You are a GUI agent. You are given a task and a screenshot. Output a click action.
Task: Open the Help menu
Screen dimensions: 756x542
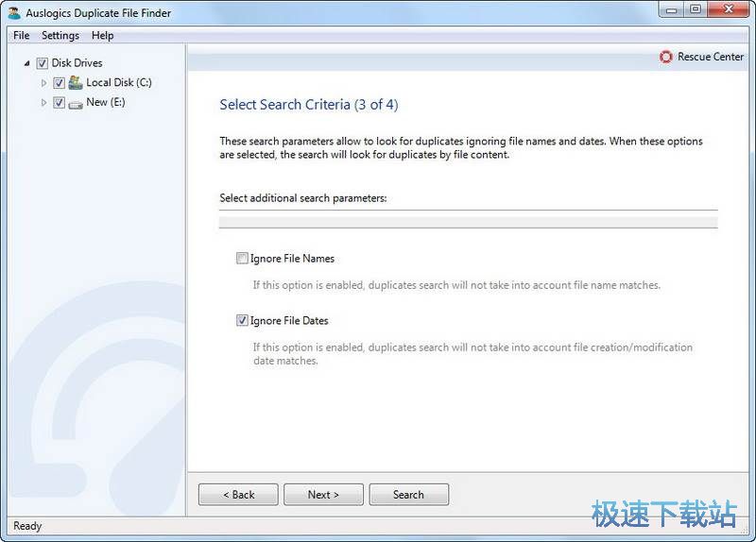click(103, 35)
